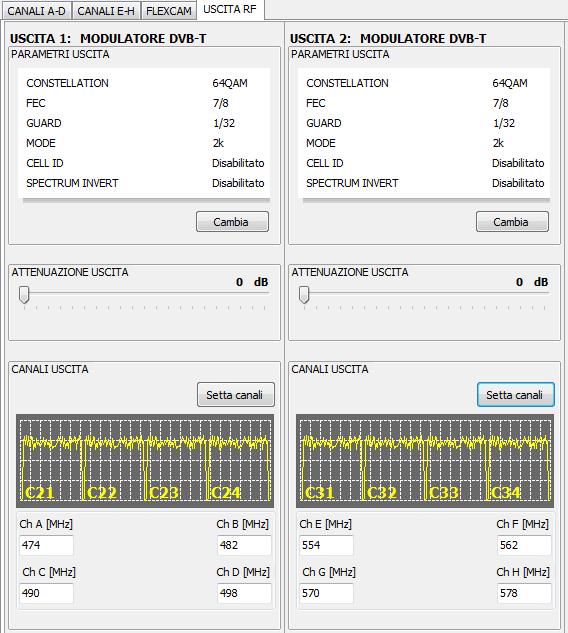Click Uscita 2 attenuation slider handle
Image resolution: width=568 pixels, height=633 pixels.
point(304,295)
